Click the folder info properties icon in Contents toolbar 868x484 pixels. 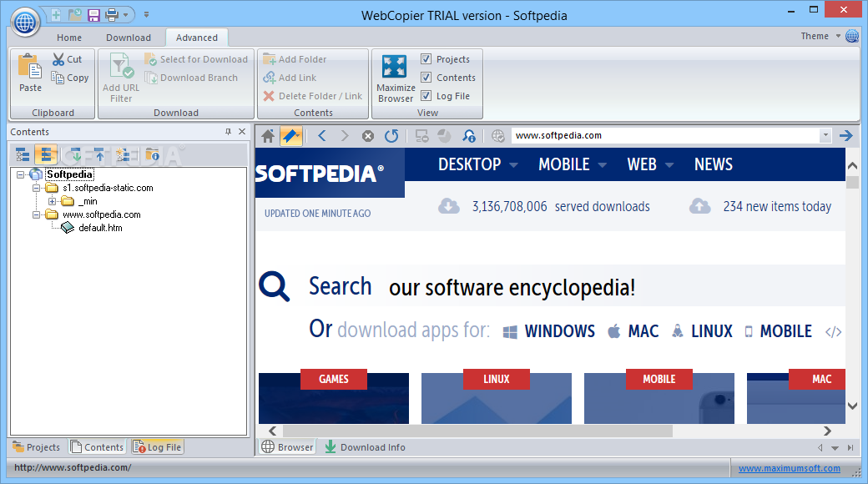152,154
